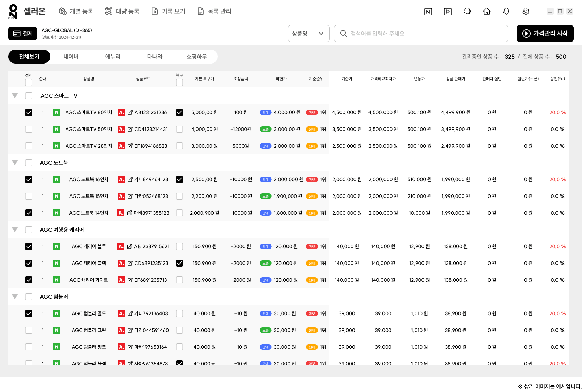Image resolution: width=582 pixels, height=392 pixels.
Task: Open the 상품명 search filter dropdown
Action: 308,34
